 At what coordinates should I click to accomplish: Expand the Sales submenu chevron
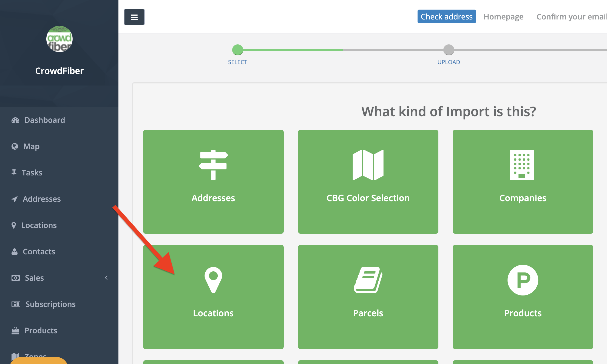(106, 278)
